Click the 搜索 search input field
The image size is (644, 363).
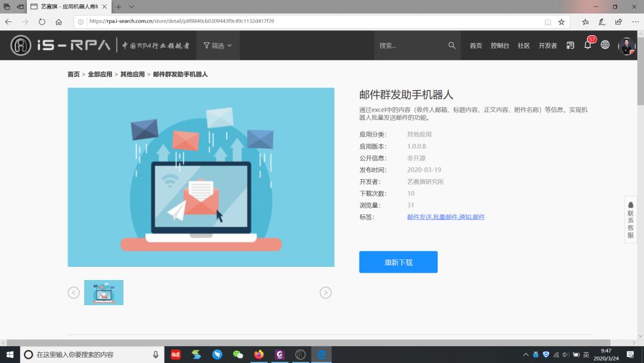[x=411, y=45]
